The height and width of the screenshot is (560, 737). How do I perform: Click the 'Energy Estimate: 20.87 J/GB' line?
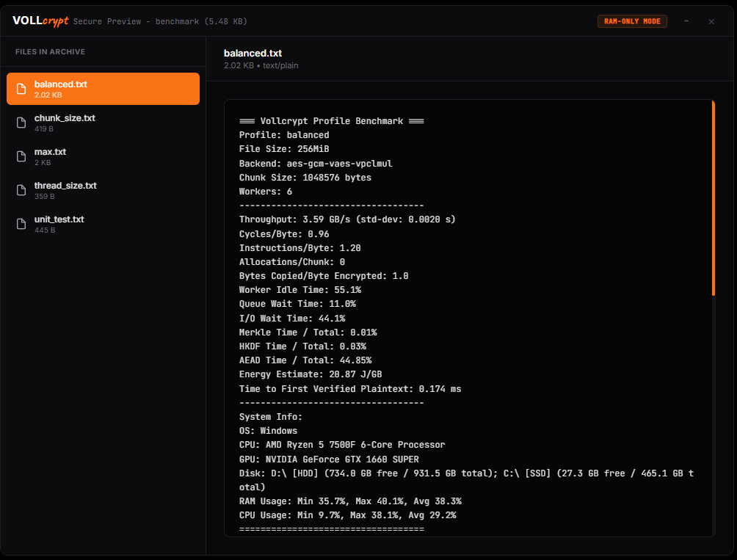click(311, 374)
